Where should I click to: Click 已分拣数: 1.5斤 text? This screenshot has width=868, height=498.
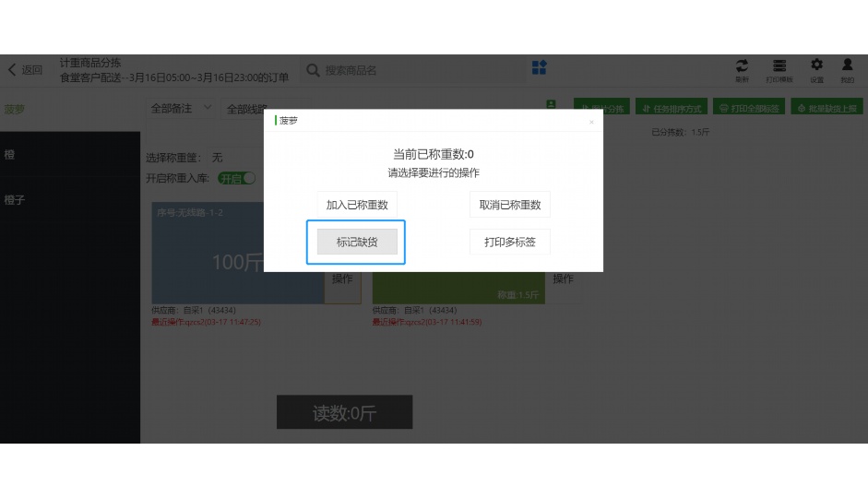[681, 132]
